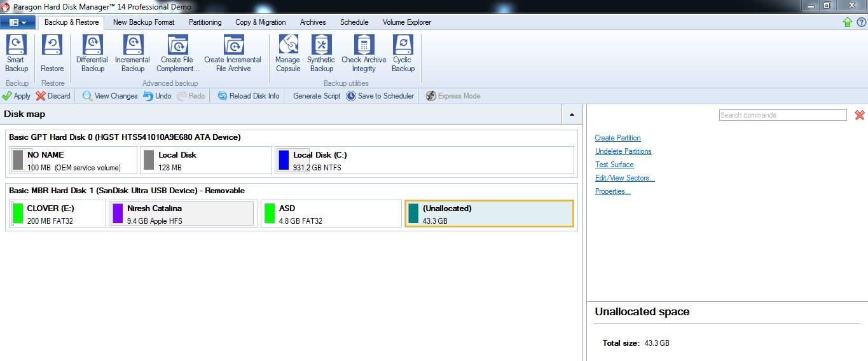
Task: Click the Create Partition link
Action: pos(617,138)
